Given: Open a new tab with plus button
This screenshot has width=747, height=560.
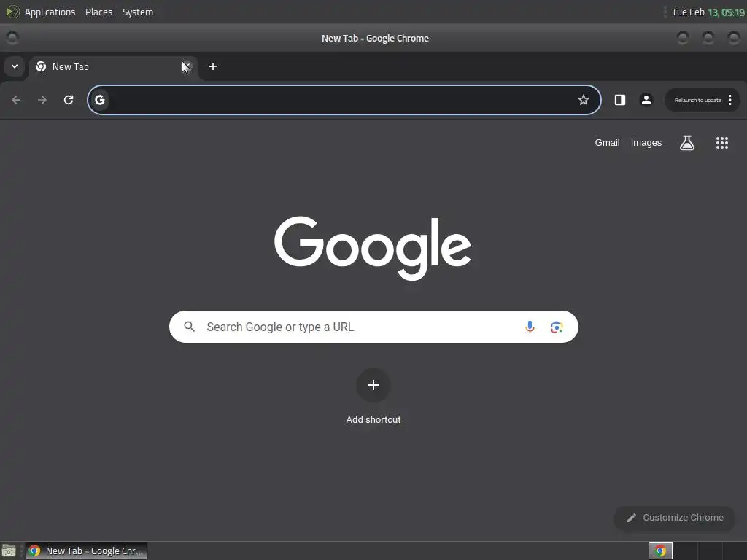Looking at the screenshot, I should [213, 66].
